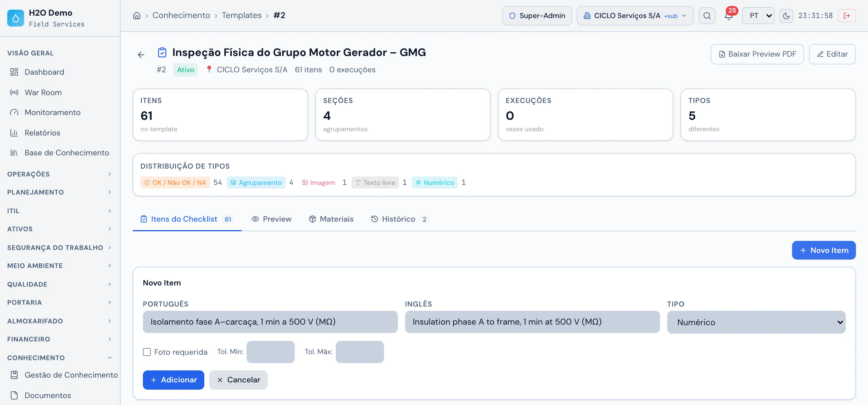Viewport: 868px width, 405px height.
Task: Expand the Ativos sidebar section
Action: click(x=59, y=229)
